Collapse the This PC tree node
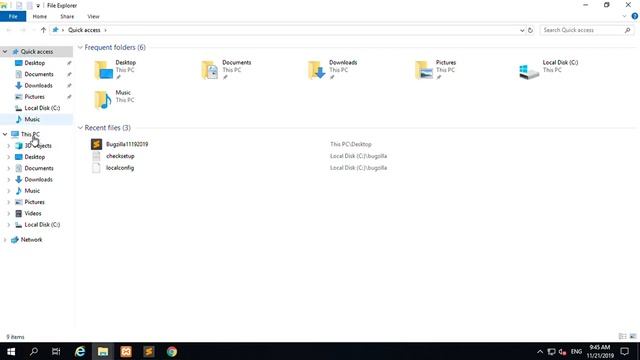The width and height of the screenshot is (640, 360). [5, 134]
